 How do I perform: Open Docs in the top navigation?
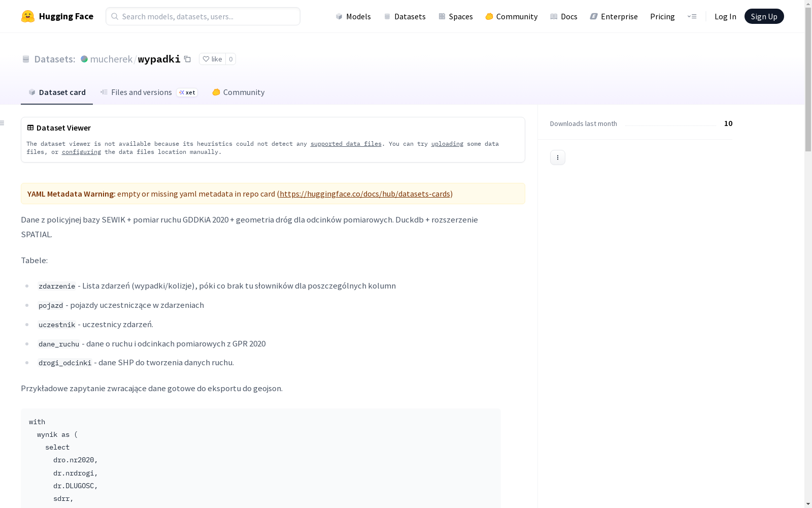coord(564,16)
